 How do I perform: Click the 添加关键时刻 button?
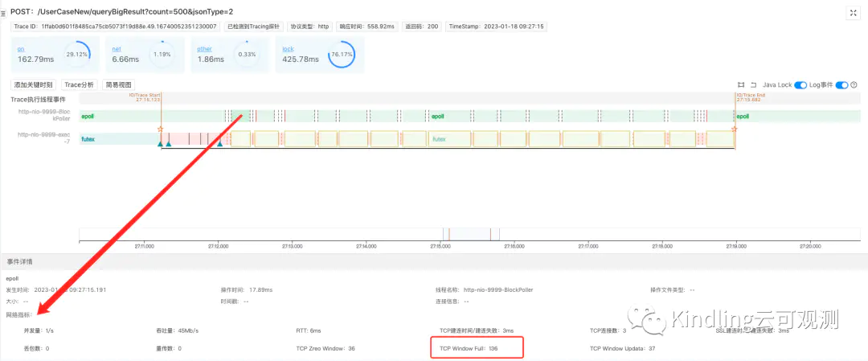point(33,84)
